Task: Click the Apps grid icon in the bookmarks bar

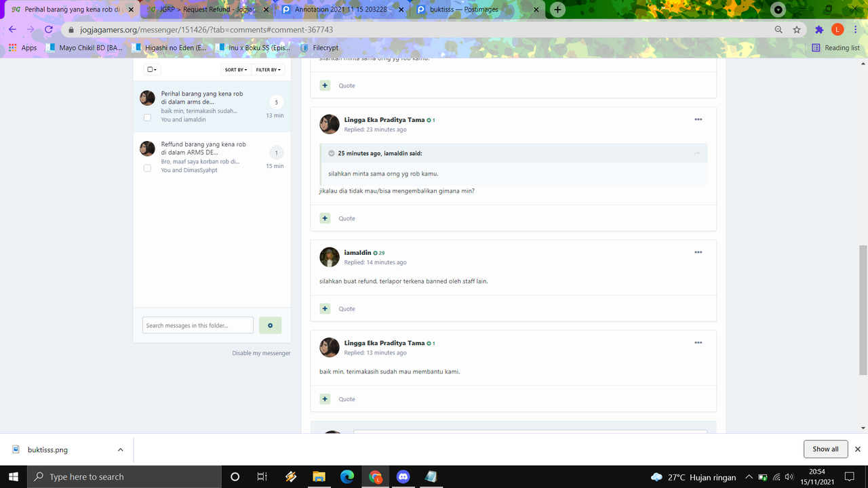Action: [12, 48]
